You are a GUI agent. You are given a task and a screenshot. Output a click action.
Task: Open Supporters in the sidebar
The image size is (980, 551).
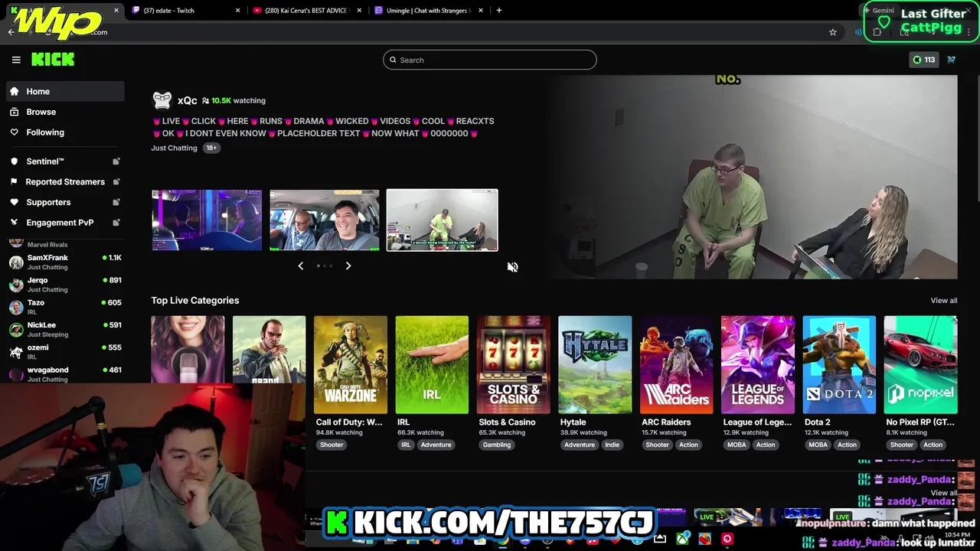[x=65, y=202]
